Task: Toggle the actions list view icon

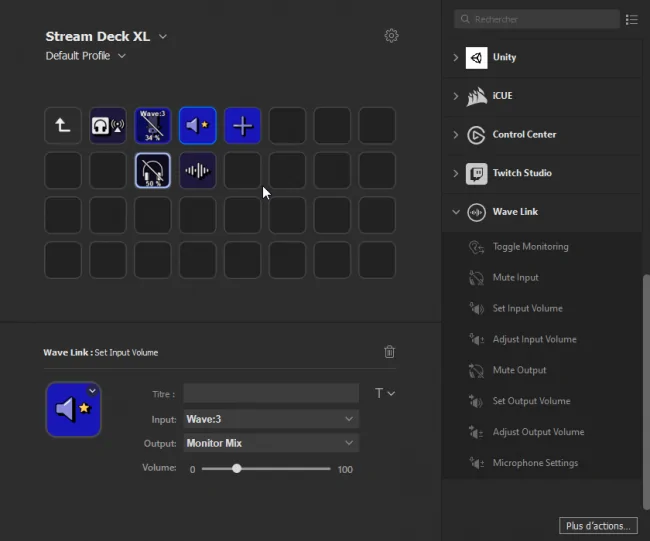Action: (x=632, y=19)
